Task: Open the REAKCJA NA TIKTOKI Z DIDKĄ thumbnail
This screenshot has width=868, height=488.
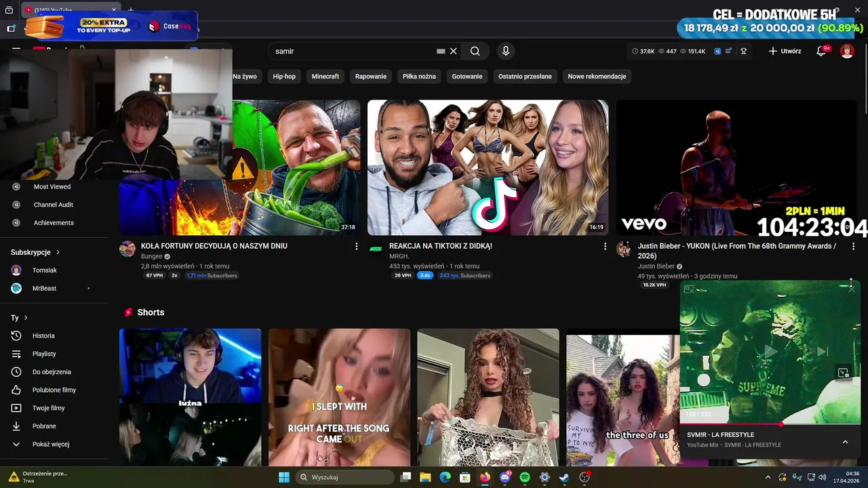Action: [488, 167]
